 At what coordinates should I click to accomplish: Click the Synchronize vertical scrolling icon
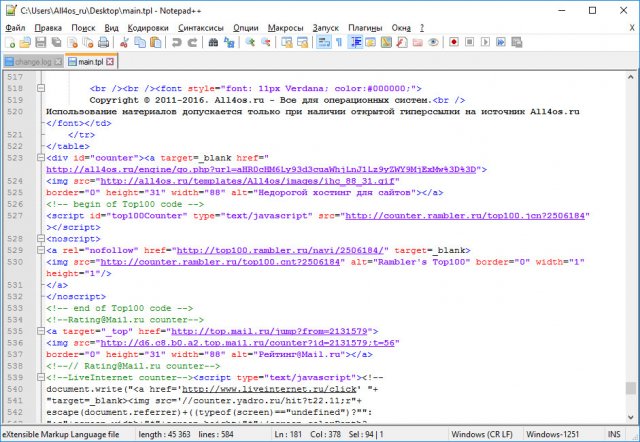point(287,42)
